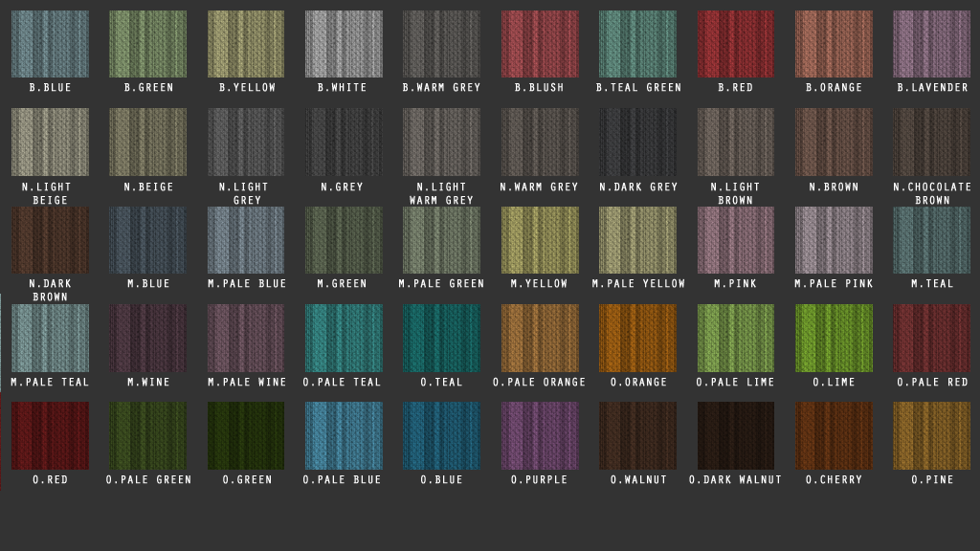Choose the O.WALNUT swatch
The height and width of the screenshot is (551, 980).
637,435
